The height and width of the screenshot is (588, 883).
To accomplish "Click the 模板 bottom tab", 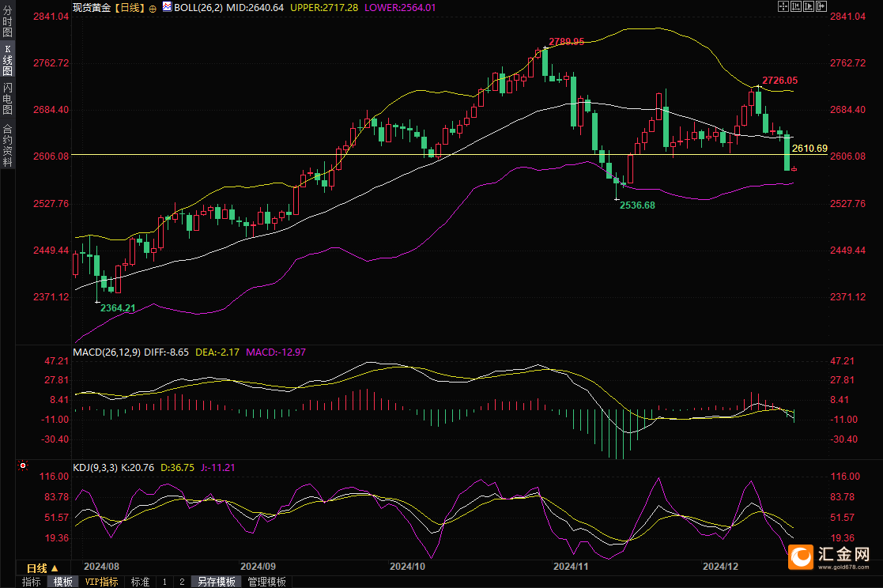I will point(63,582).
